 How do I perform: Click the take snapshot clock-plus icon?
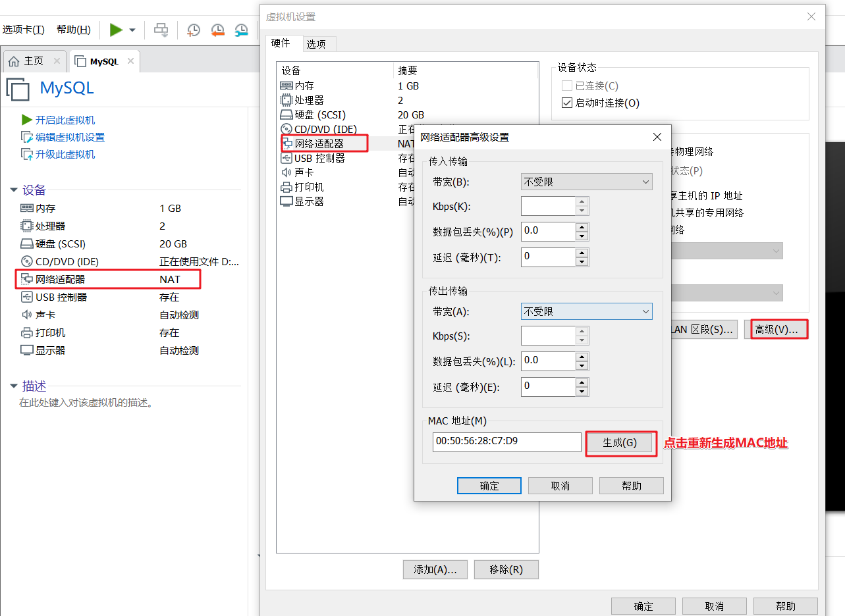194,30
